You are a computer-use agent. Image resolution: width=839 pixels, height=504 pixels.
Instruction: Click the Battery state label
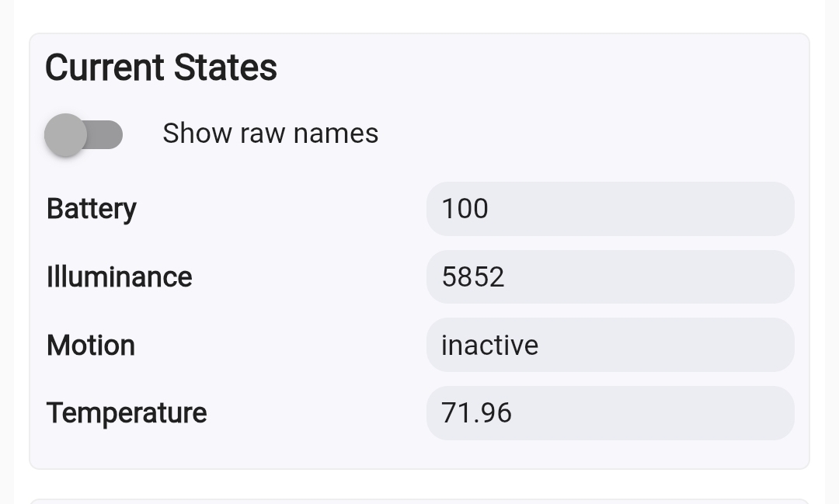(x=92, y=209)
